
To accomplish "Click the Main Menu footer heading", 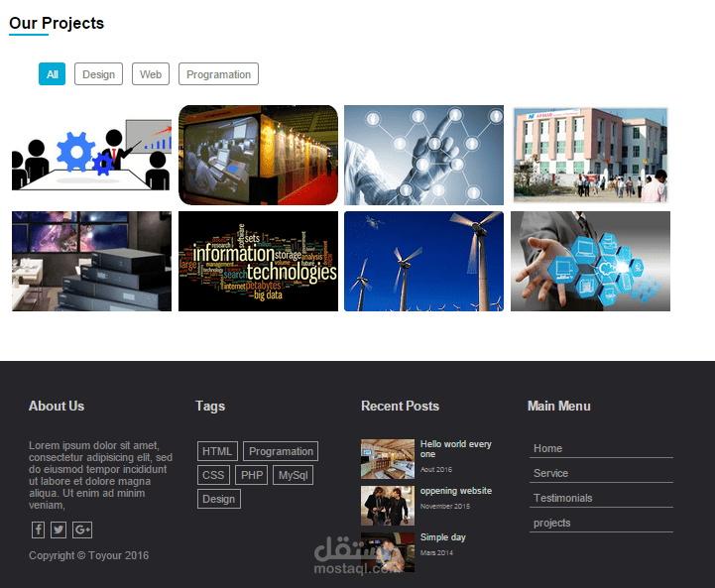I will [x=559, y=407].
